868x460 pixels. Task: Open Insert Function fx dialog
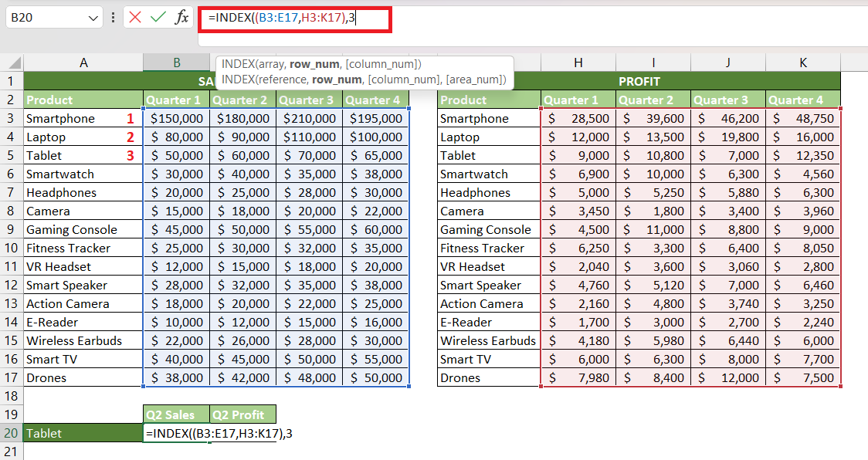(x=181, y=17)
